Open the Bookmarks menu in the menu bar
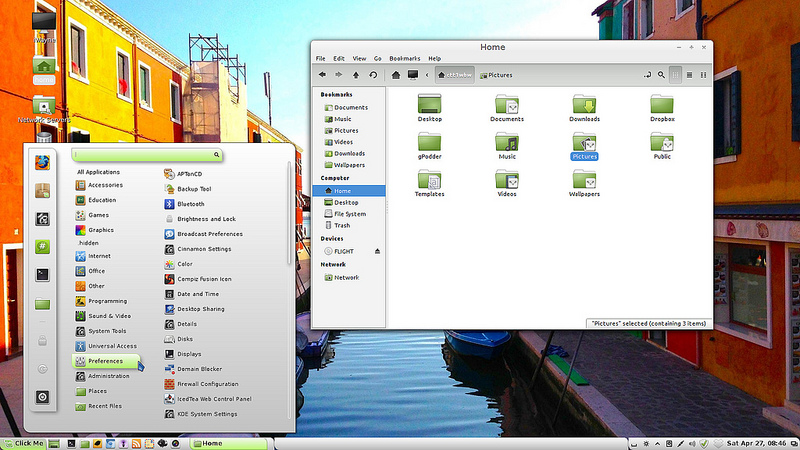 coord(405,59)
